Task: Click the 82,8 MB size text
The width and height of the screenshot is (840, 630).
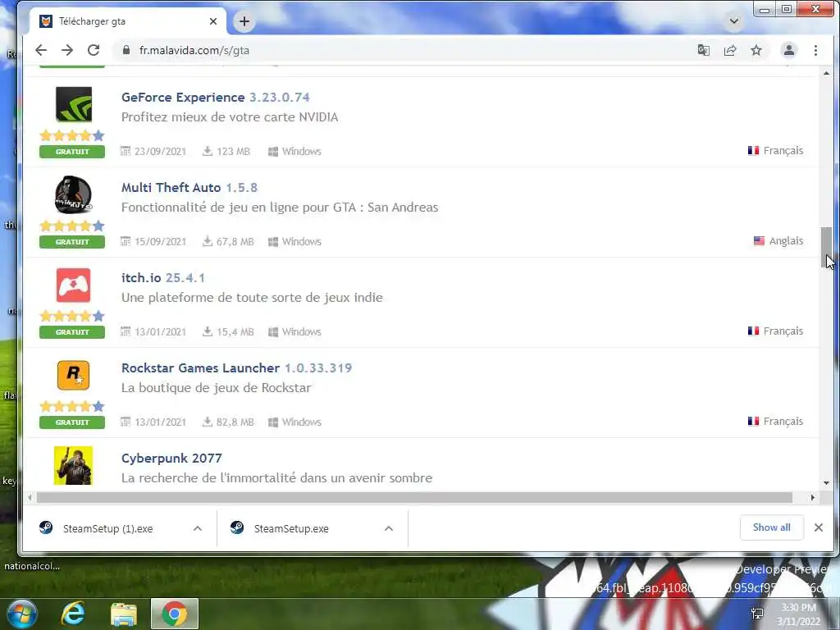Action: tap(235, 422)
